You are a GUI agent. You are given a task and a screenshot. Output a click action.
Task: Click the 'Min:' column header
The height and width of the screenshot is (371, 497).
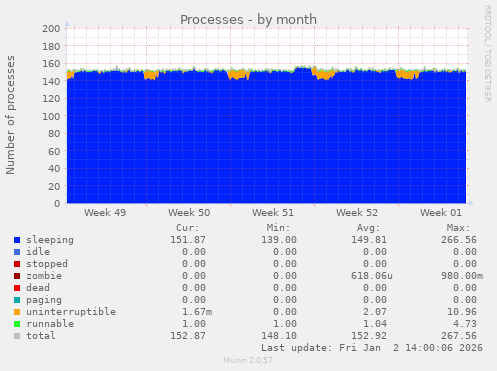point(278,228)
